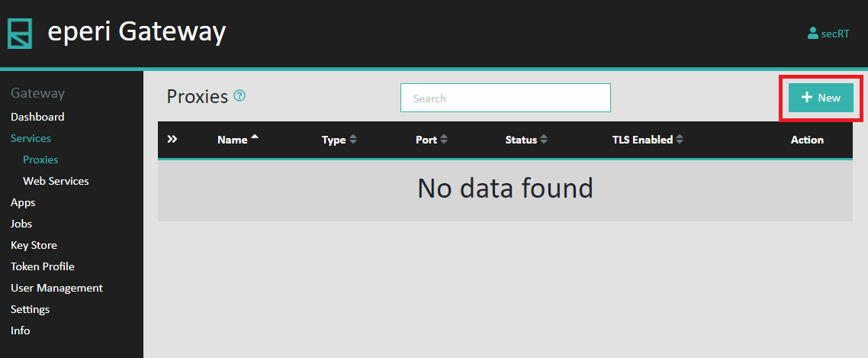The image size is (868, 358).
Task: Open Token Profile in the sidebar
Action: [x=43, y=266]
